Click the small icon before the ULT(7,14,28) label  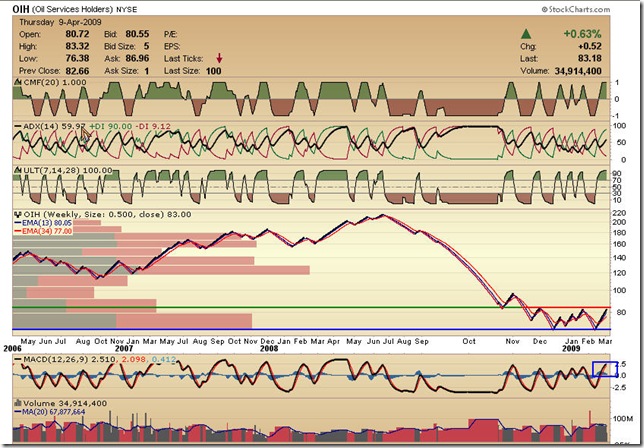point(18,170)
